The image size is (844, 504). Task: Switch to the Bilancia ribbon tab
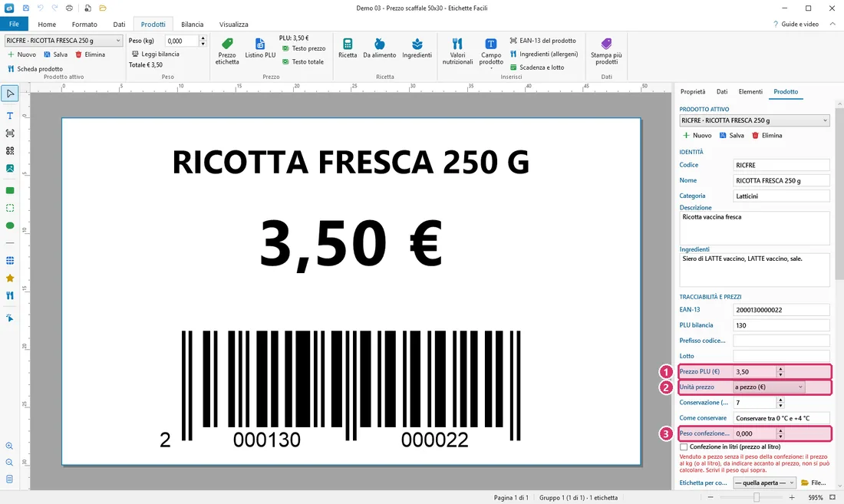[x=192, y=25]
